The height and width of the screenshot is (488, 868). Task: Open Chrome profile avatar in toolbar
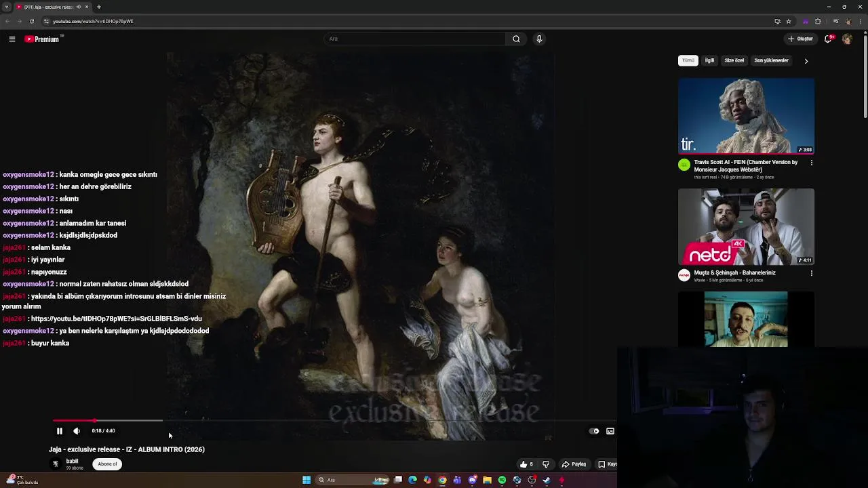click(848, 21)
